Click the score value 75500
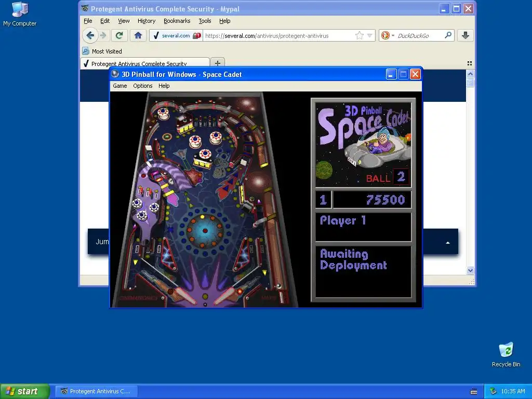 [x=385, y=199]
